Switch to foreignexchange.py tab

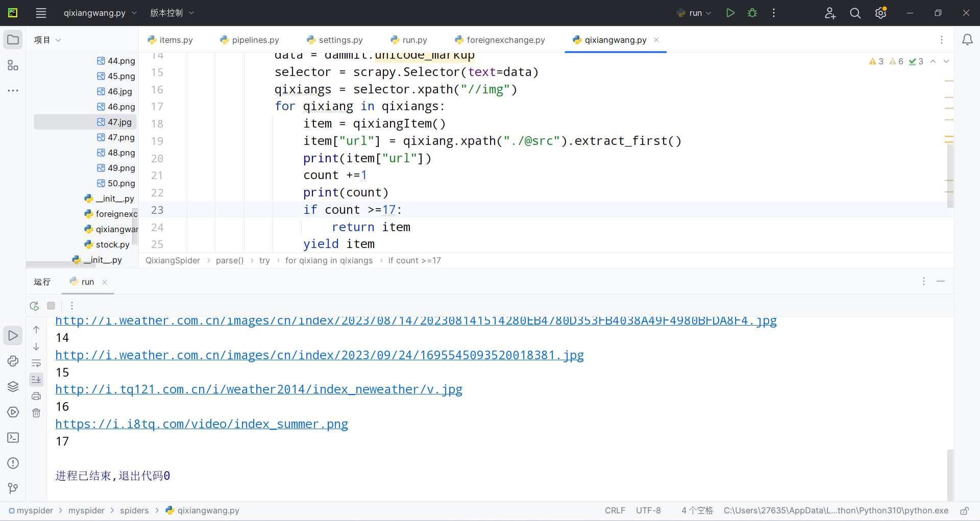coord(500,40)
